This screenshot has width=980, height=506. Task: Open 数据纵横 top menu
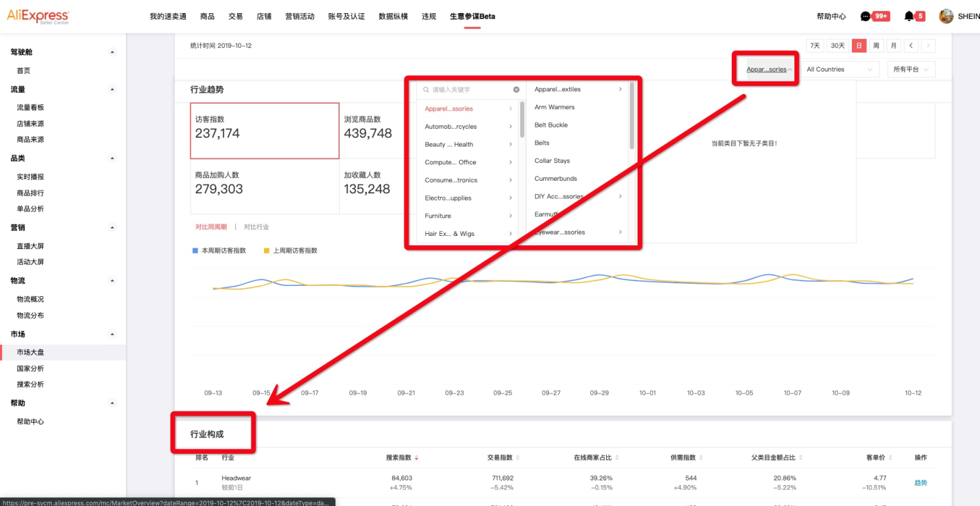(x=393, y=16)
